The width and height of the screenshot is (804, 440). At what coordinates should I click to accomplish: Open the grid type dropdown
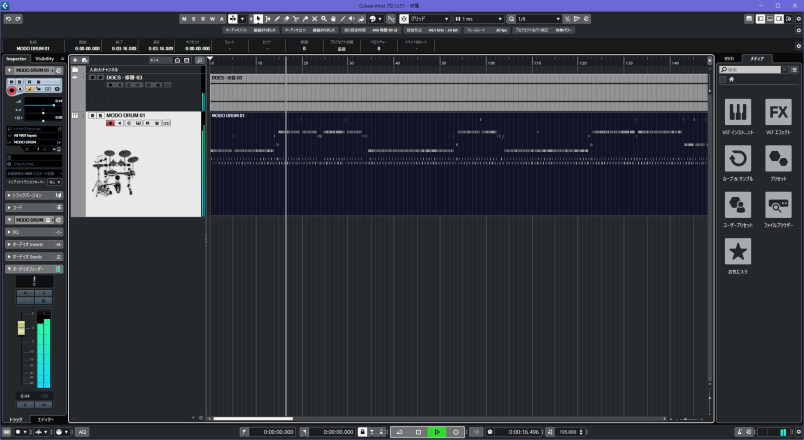pyautogui.click(x=430, y=19)
